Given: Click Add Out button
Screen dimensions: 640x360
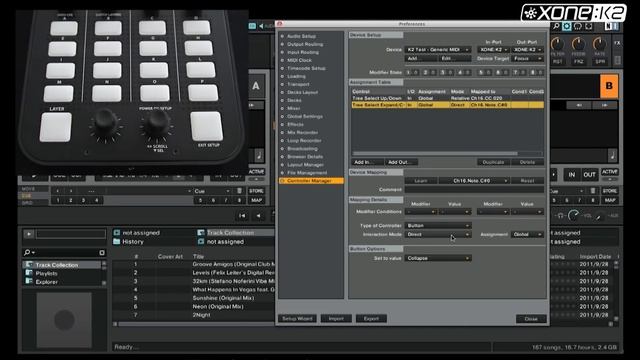Looking at the screenshot, I should [401, 162].
